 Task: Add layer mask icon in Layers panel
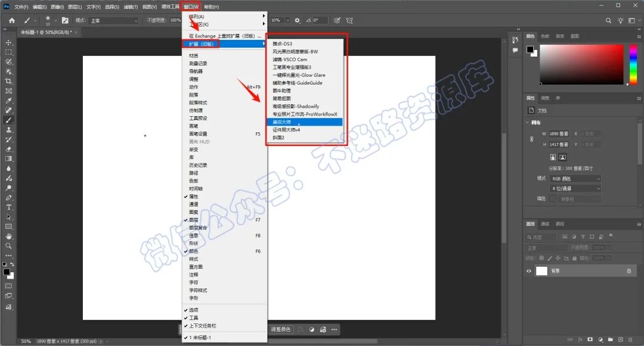[x=590, y=339]
